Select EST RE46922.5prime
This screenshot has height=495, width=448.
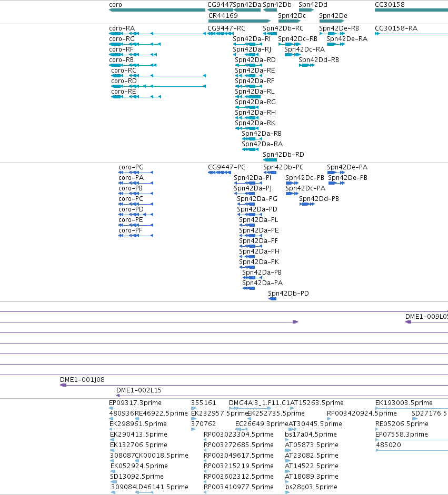pos(162,413)
